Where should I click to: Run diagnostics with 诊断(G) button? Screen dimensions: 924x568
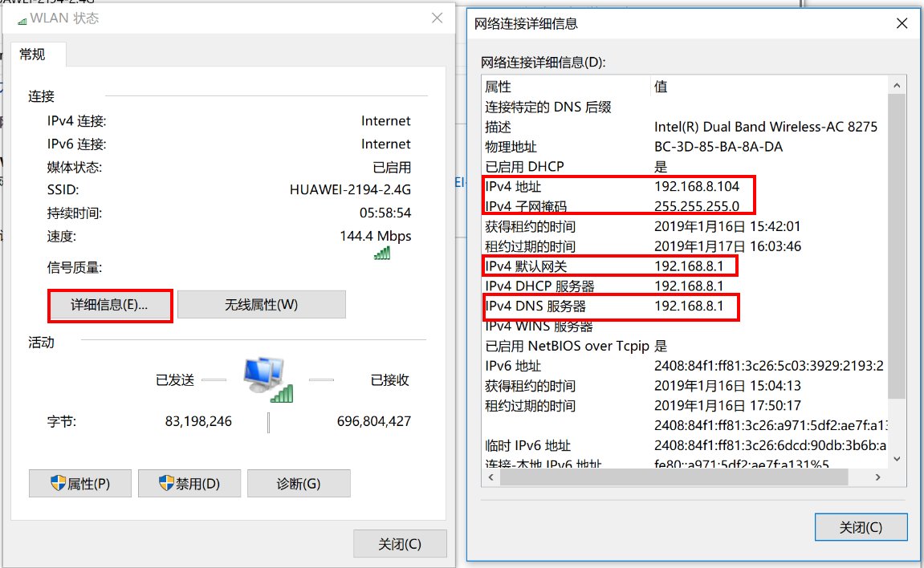(299, 484)
